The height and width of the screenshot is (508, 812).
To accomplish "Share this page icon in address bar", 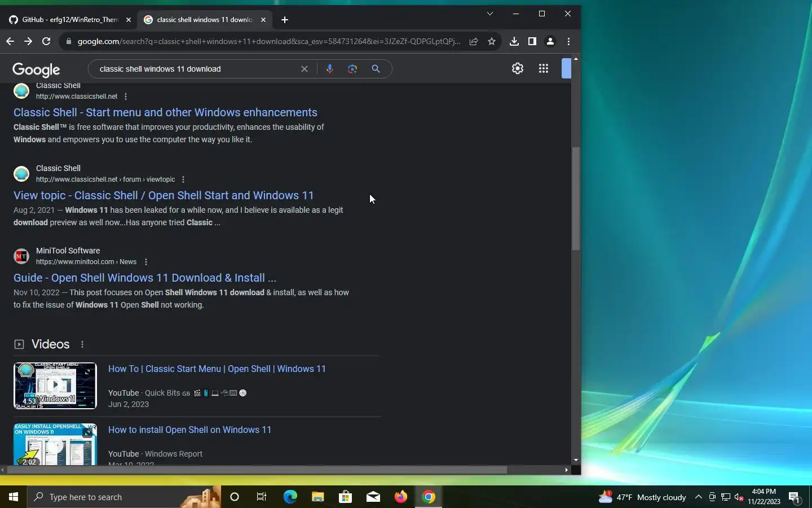I will (x=474, y=41).
